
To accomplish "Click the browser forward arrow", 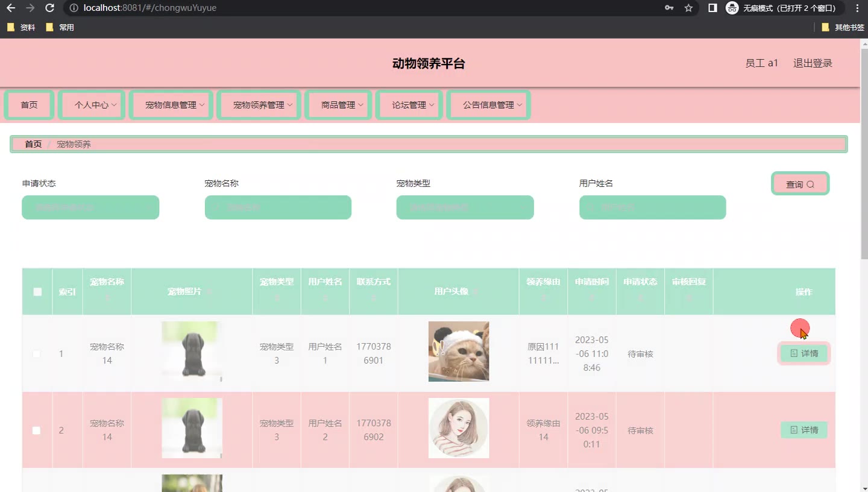I will 30,8.
